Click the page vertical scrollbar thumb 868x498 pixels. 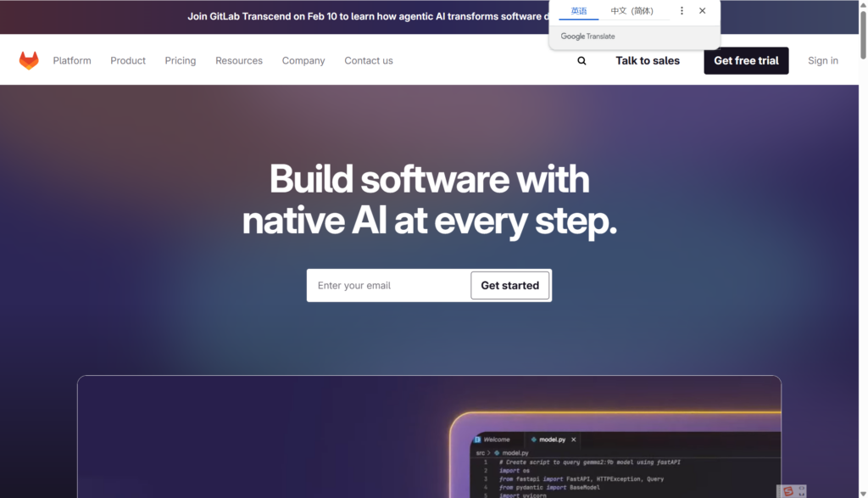(863, 34)
